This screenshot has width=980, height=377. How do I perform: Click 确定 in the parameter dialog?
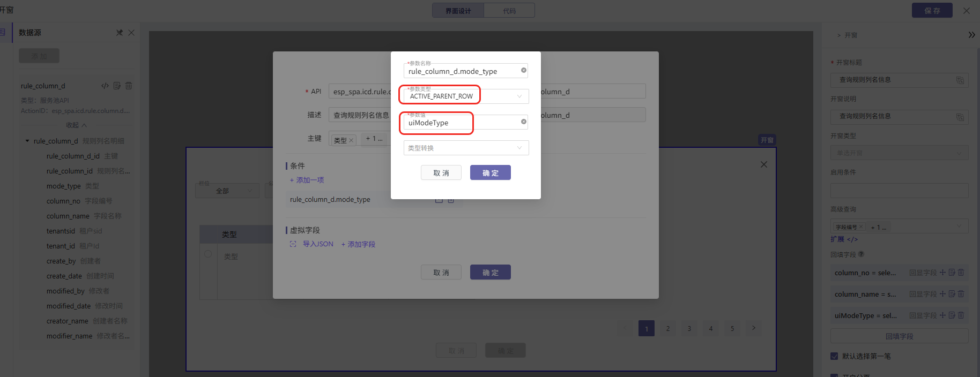coord(490,173)
